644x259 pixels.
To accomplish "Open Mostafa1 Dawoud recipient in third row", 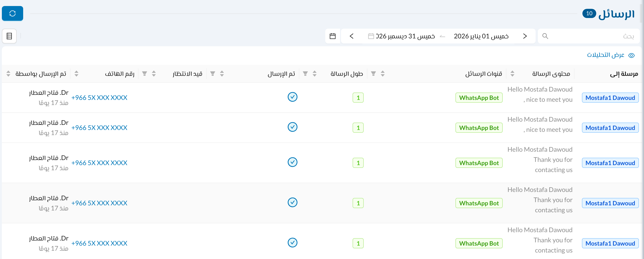I will pos(610,163).
